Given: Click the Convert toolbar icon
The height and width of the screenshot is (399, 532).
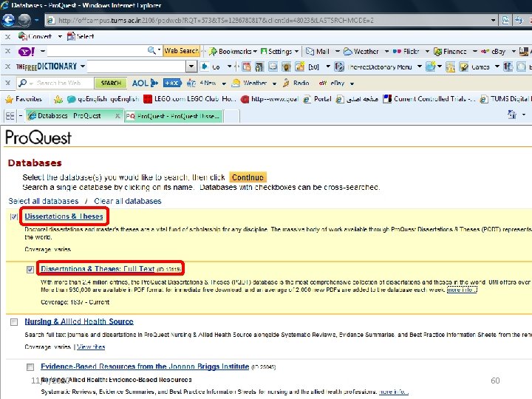Looking at the screenshot, I should (23, 36).
